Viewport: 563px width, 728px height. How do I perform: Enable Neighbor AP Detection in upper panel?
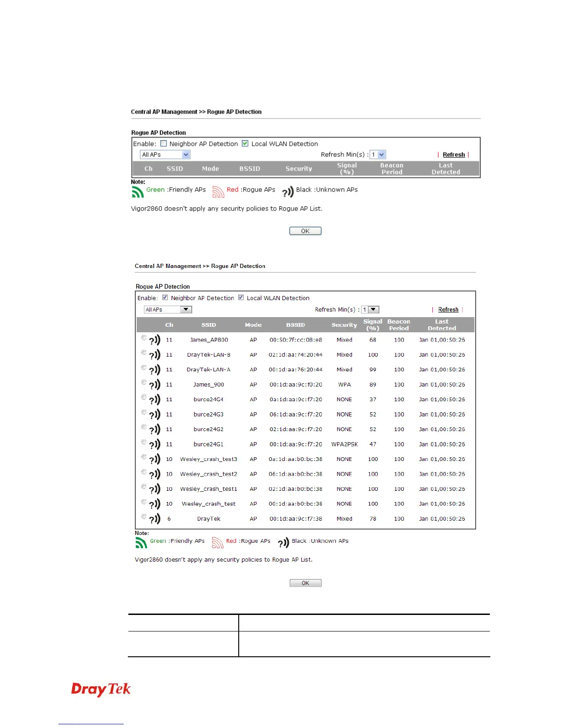[x=163, y=143]
